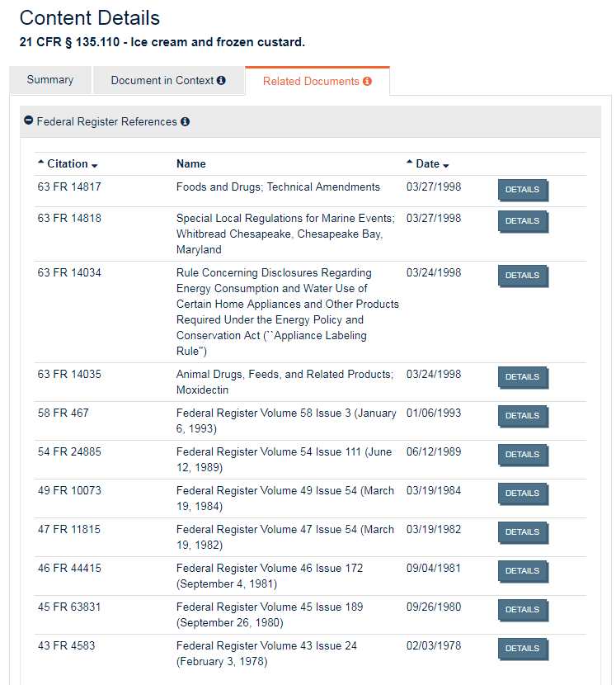View details for 63 FR 14818 marine events
Image resolution: width=616 pixels, height=685 pixels.
click(x=522, y=221)
